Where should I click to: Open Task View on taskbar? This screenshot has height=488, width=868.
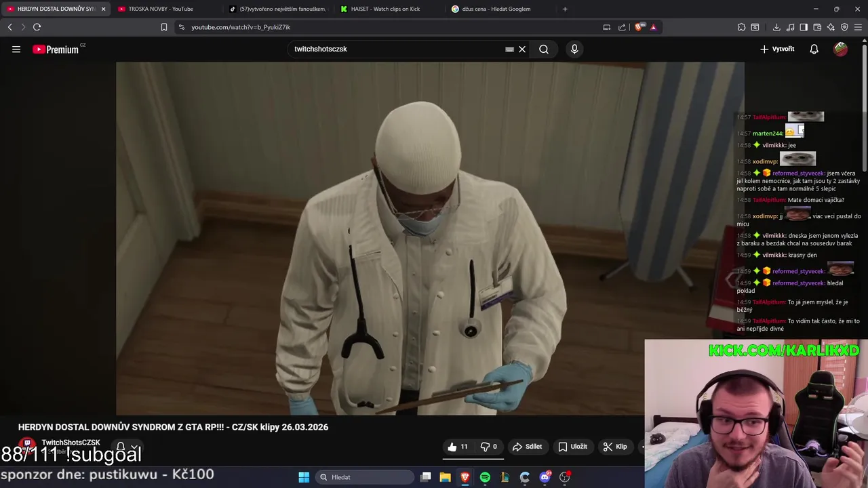pyautogui.click(x=425, y=477)
